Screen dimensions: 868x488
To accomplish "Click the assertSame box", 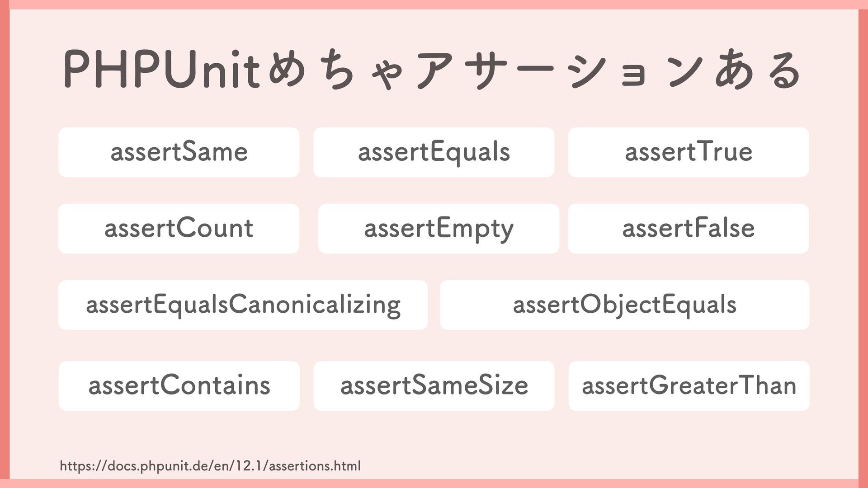I will [x=179, y=152].
